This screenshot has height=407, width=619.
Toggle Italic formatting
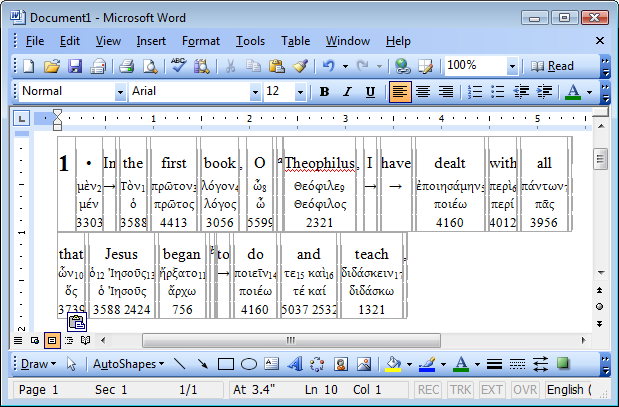[x=347, y=92]
